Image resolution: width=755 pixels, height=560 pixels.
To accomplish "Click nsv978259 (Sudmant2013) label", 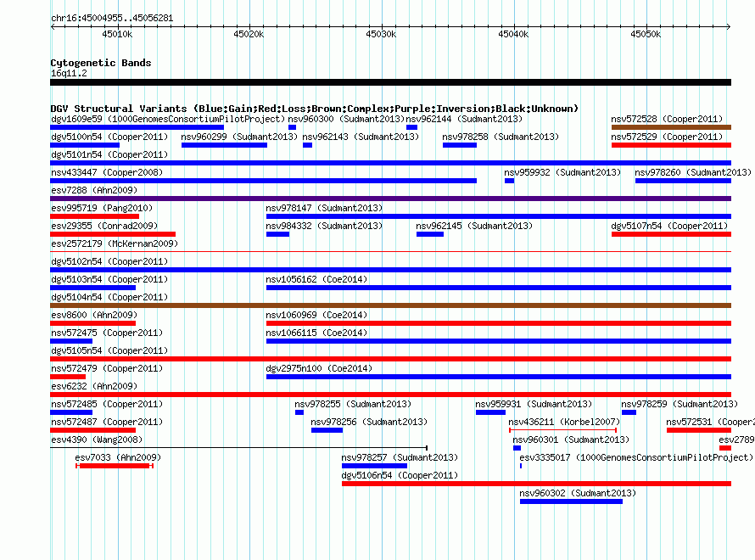I will 679,404.
